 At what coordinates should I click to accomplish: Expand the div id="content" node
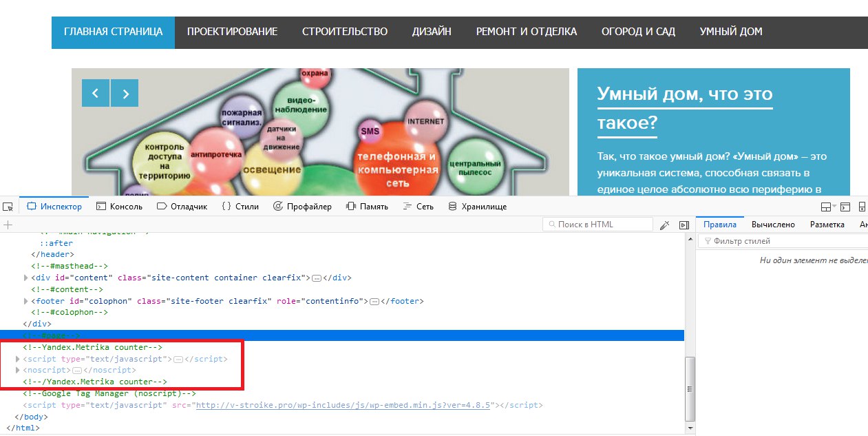(x=26, y=278)
